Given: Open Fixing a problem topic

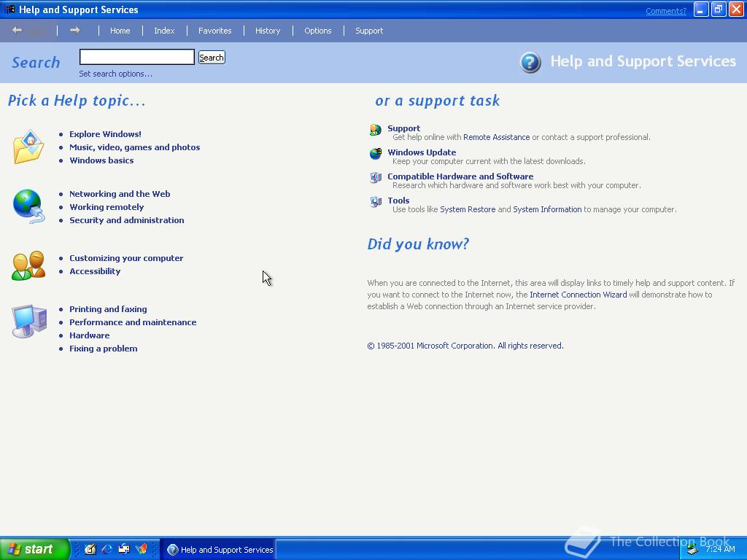Looking at the screenshot, I should click(x=104, y=349).
